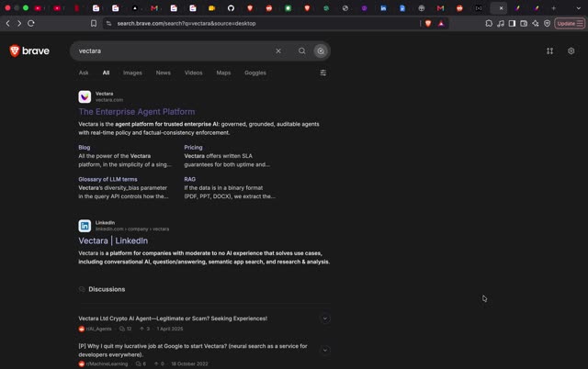Image resolution: width=588 pixels, height=369 pixels.
Task: Switch to the yellow Google Meet tab
Action: [212, 8]
